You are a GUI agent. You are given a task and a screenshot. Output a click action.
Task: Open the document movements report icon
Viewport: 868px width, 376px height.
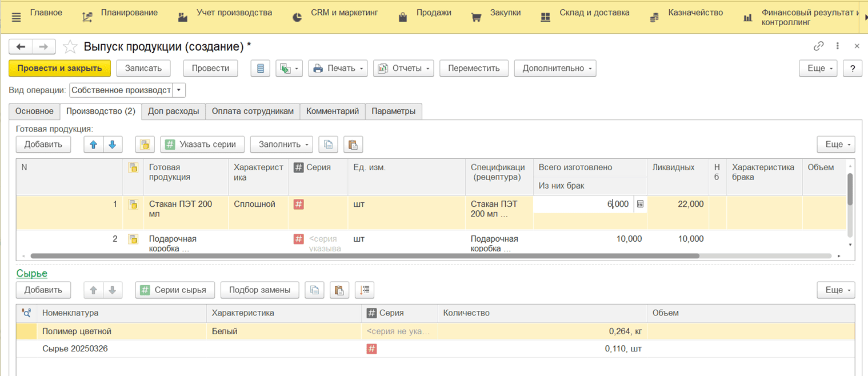(261, 69)
